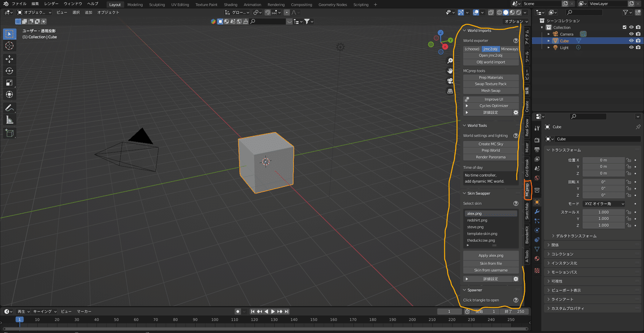644x333 pixels.
Task: Click the viewport zoom magnifier icon
Action: click(450, 61)
